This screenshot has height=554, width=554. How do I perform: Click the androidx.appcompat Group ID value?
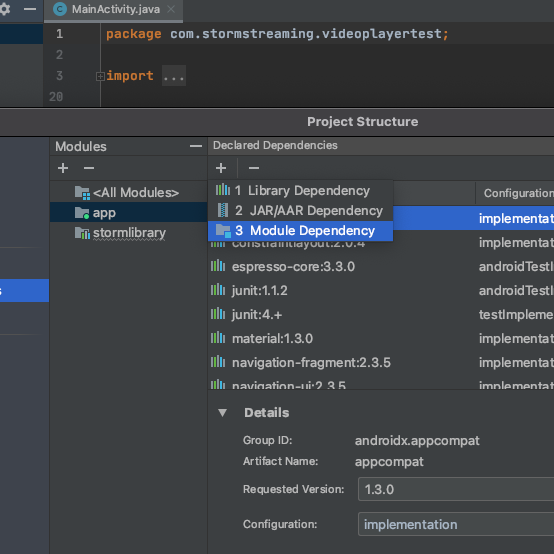click(x=417, y=441)
